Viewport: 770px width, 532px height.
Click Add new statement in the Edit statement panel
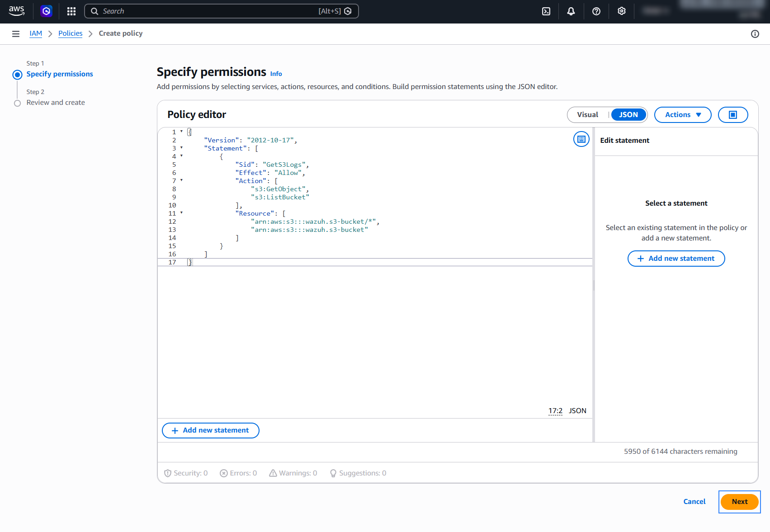676,259
